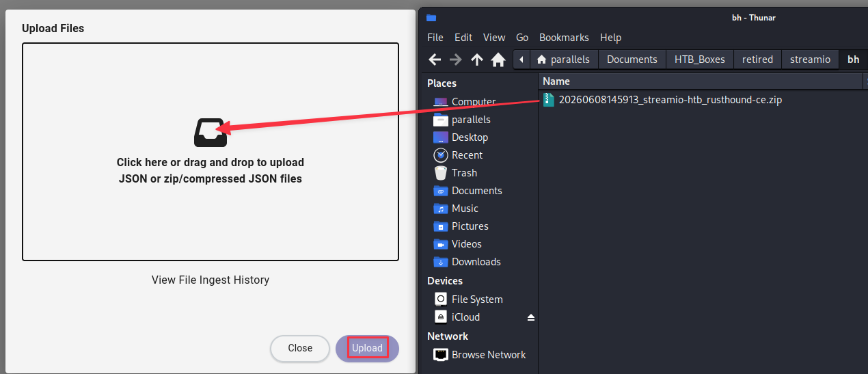868x374 pixels.
Task: Select Downloads label in sidebar
Action: (476, 262)
